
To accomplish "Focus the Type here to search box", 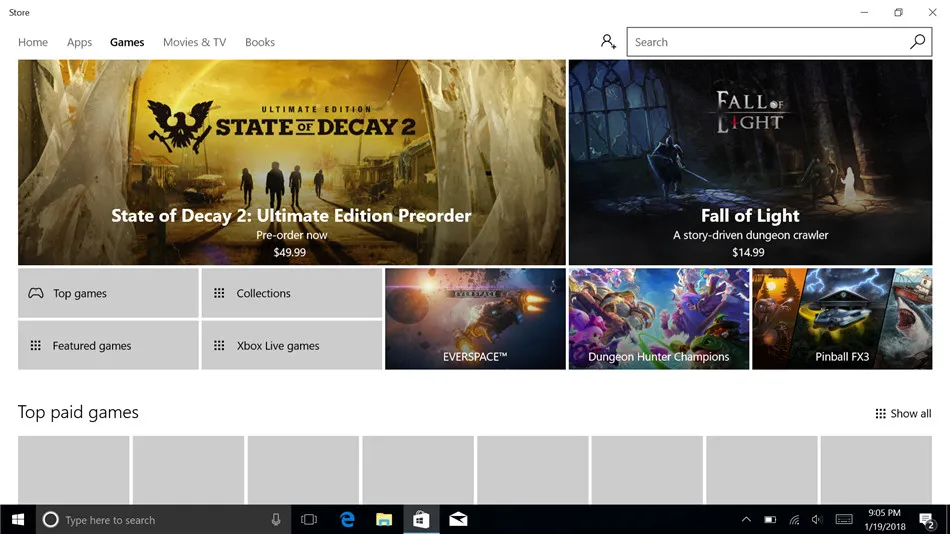I will point(164,519).
